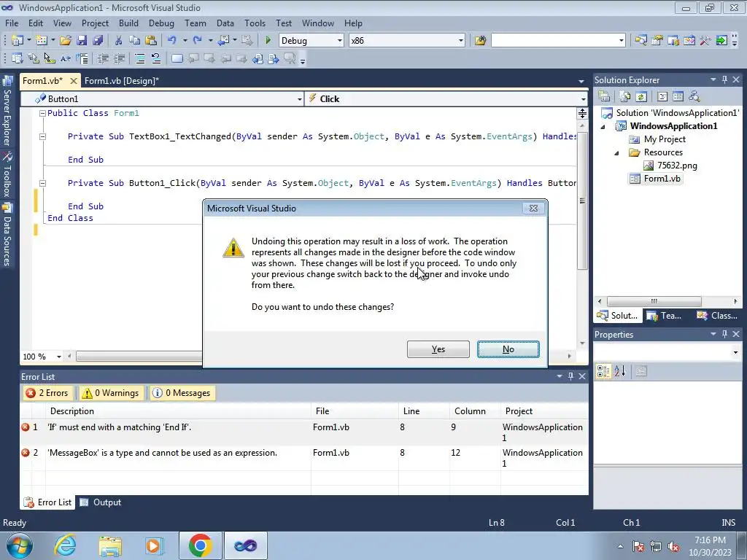The height and width of the screenshot is (560, 747).
Task: Decrease line indent toolbar icon
Action: (103, 58)
